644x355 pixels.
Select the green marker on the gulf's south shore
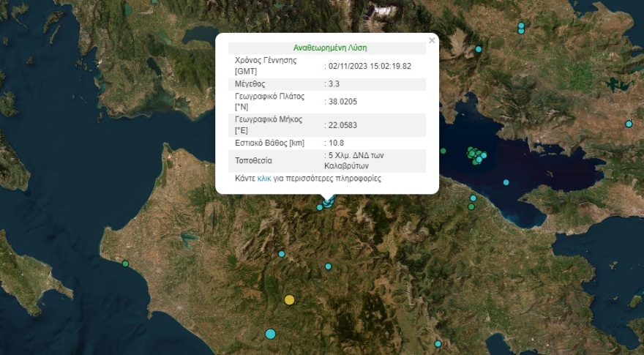tap(471, 206)
